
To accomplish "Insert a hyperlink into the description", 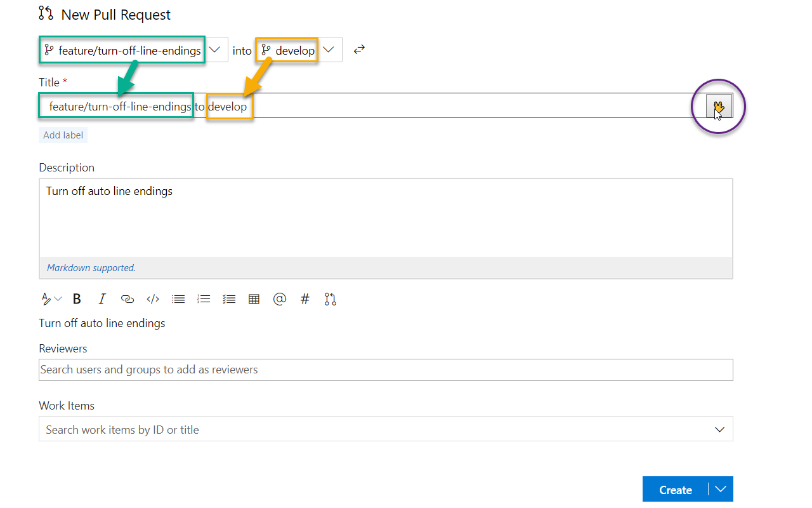I will (x=127, y=298).
